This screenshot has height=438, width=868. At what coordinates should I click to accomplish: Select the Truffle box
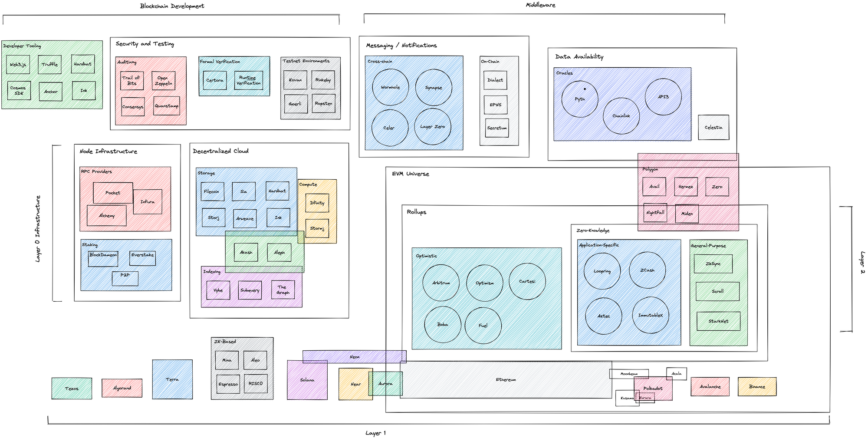[49, 65]
